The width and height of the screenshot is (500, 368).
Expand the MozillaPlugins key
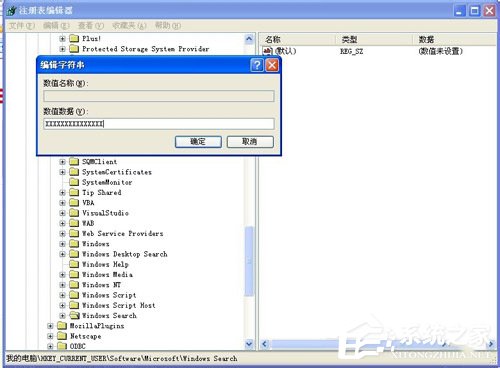tap(50, 326)
